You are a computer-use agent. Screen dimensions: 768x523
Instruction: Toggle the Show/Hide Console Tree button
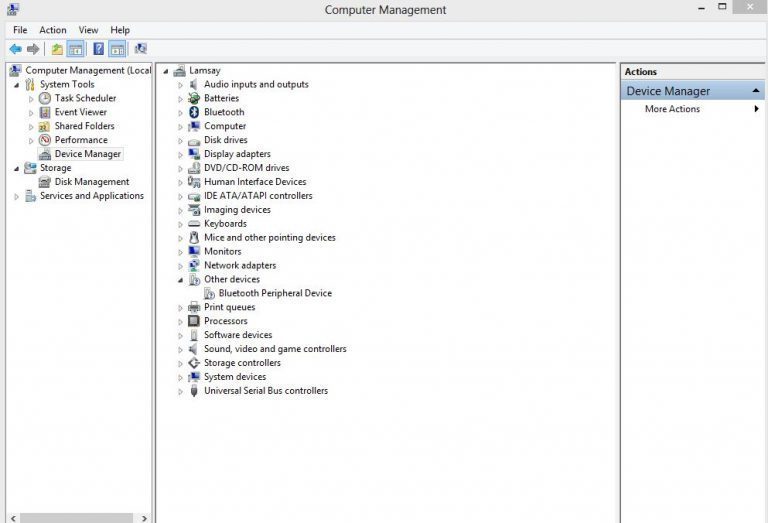coord(75,49)
